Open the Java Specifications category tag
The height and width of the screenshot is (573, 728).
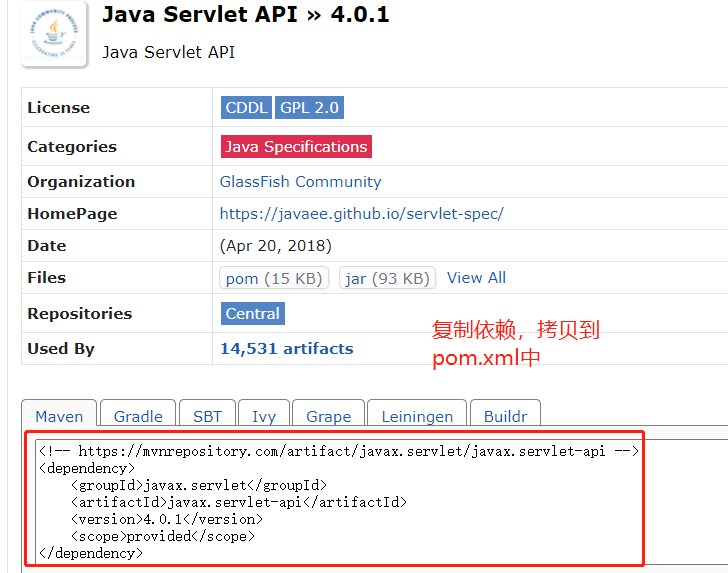tap(296, 147)
